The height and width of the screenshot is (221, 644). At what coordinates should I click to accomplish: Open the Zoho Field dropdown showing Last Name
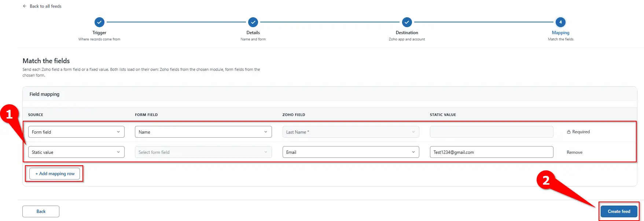pyautogui.click(x=351, y=132)
